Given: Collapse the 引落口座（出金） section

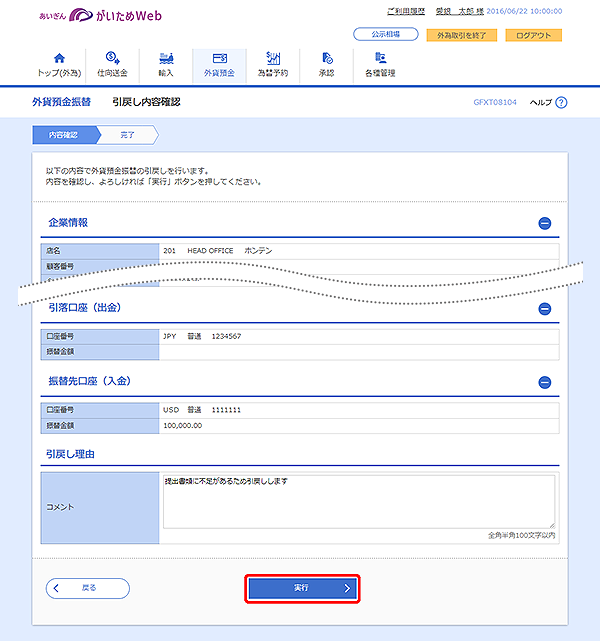Looking at the screenshot, I should click(x=544, y=309).
